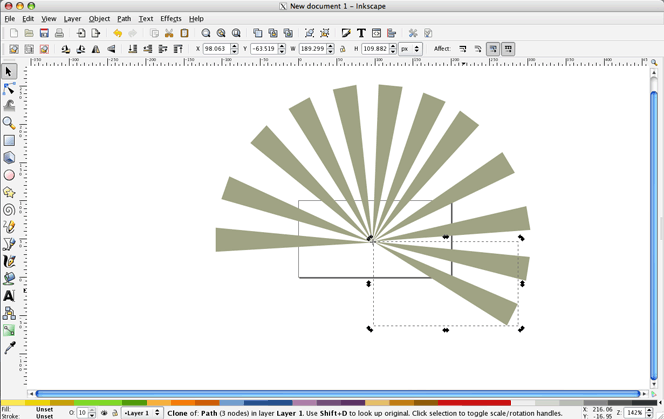Image resolution: width=664 pixels, height=419 pixels.
Task: Select the Gradient tool
Action: pos(9,330)
